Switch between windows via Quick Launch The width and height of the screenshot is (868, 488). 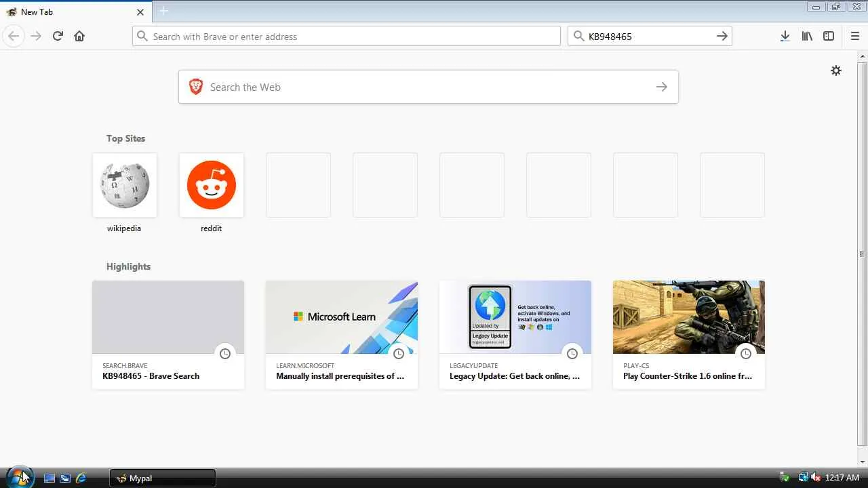pyautogui.click(x=65, y=478)
